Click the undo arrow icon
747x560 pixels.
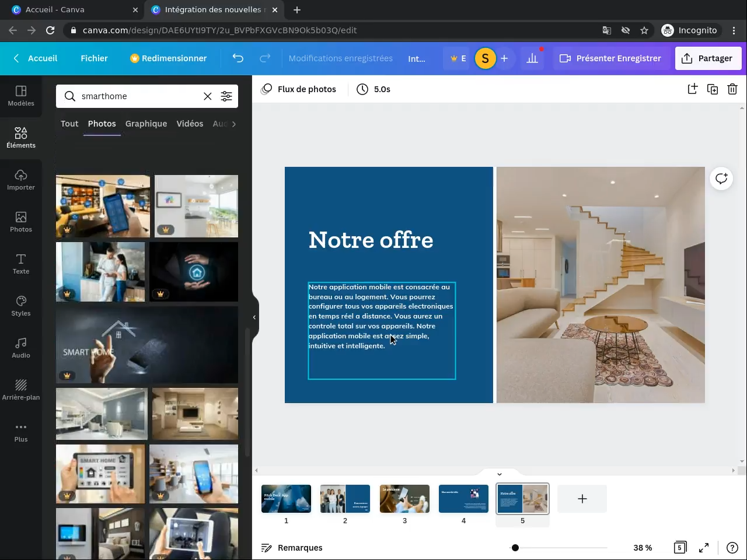point(238,58)
